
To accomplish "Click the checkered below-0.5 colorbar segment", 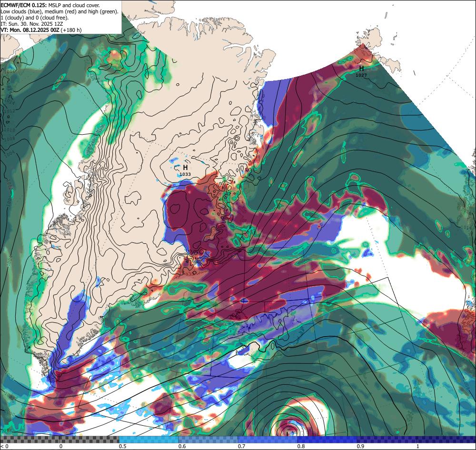I will 59,440.
